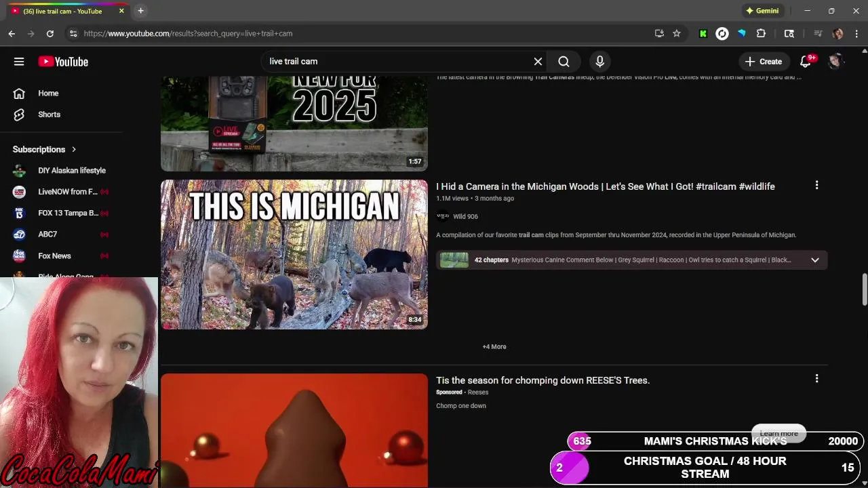
Task: Expand the 42 chapters dropdown arrow
Action: pyautogui.click(x=815, y=260)
